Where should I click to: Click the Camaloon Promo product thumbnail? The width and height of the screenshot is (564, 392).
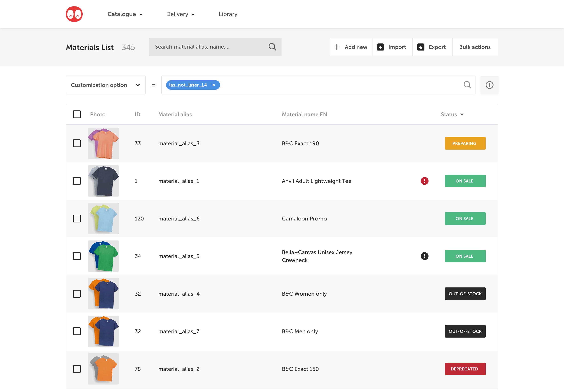pos(103,218)
